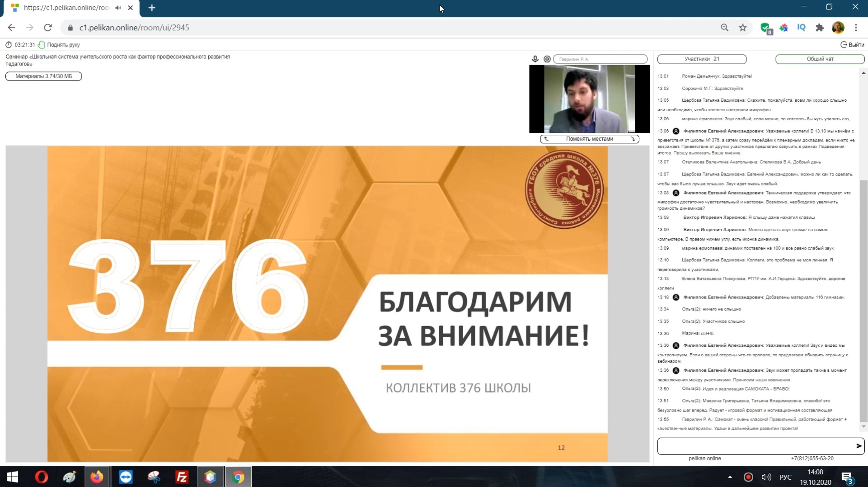
Task: Click 'Поменять местами' swap button
Action: pos(589,139)
